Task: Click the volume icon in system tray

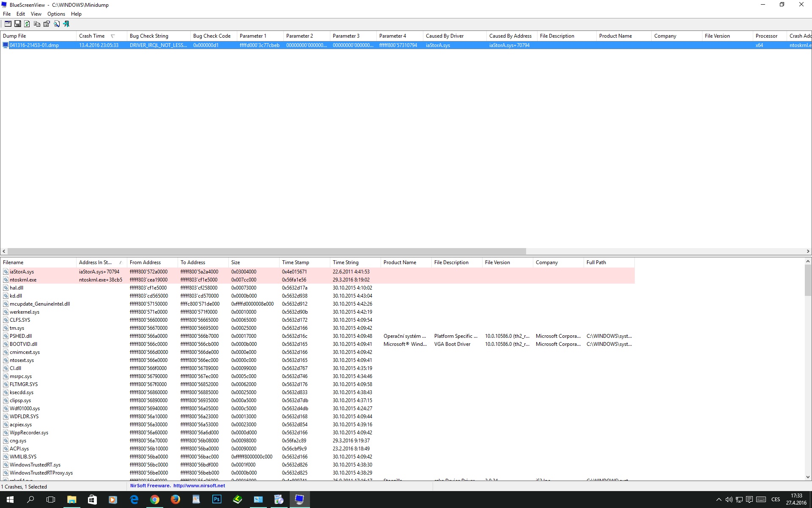Action: (x=729, y=500)
